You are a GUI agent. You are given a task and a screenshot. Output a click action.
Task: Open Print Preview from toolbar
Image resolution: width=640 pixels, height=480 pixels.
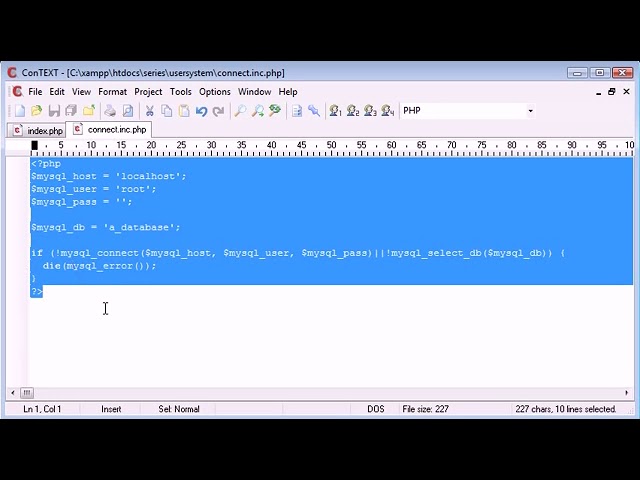click(x=127, y=111)
